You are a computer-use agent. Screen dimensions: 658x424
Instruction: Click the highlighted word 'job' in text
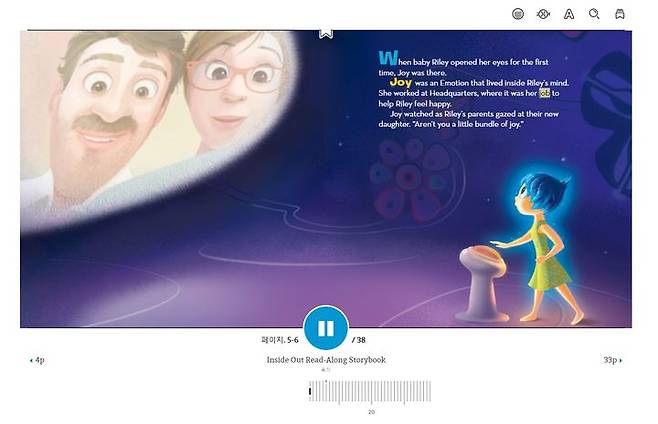point(544,93)
